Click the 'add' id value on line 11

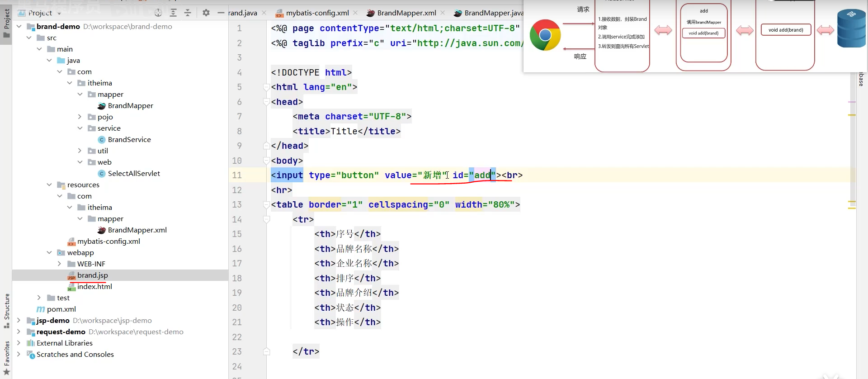point(482,175)
